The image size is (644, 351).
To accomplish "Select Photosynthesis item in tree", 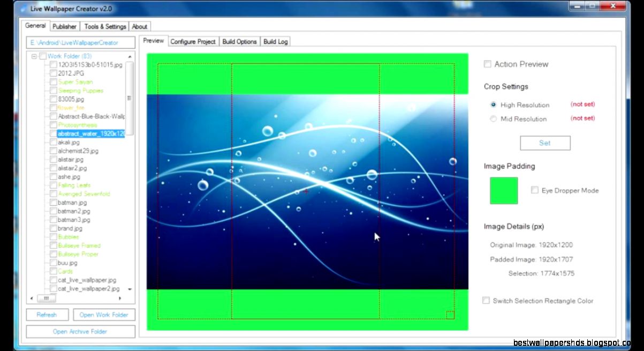I will pyautogui.click(x=78, y=125).
